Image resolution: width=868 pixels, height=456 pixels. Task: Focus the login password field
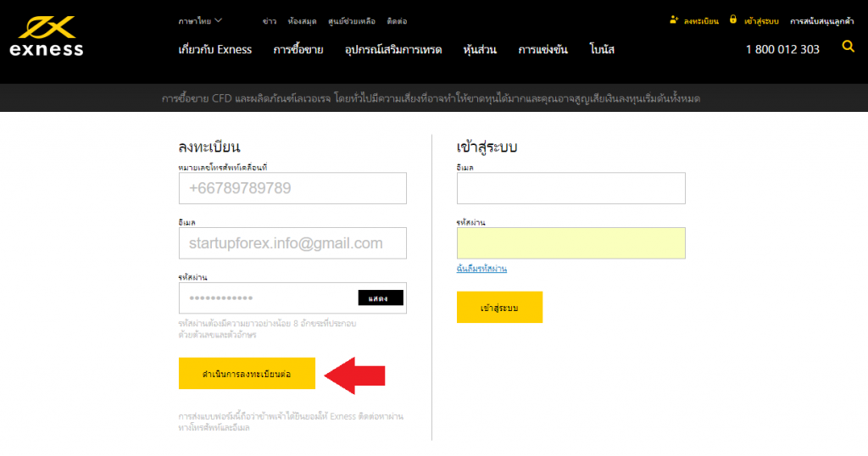(570, 243)
